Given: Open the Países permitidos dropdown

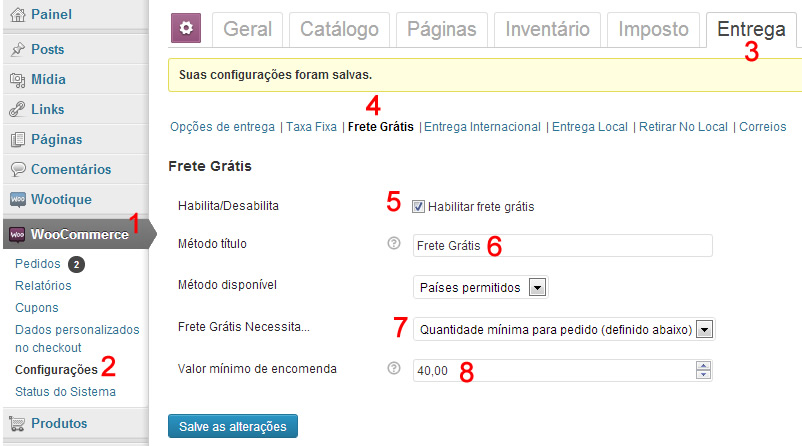Looking at the screenshot, I should [480, 287].
